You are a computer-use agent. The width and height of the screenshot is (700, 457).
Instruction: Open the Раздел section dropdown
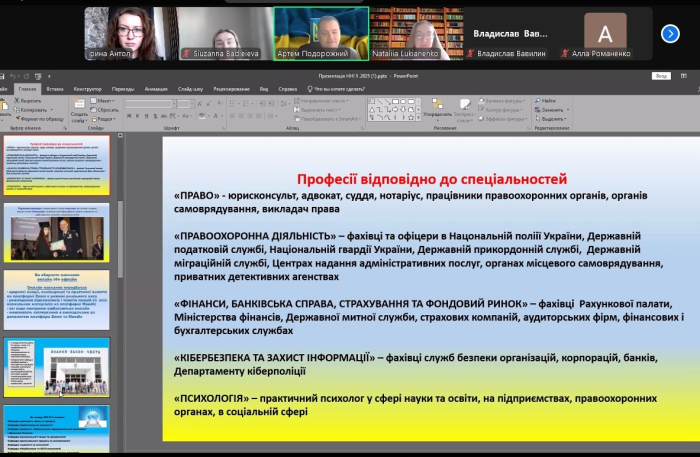(103, 119)
